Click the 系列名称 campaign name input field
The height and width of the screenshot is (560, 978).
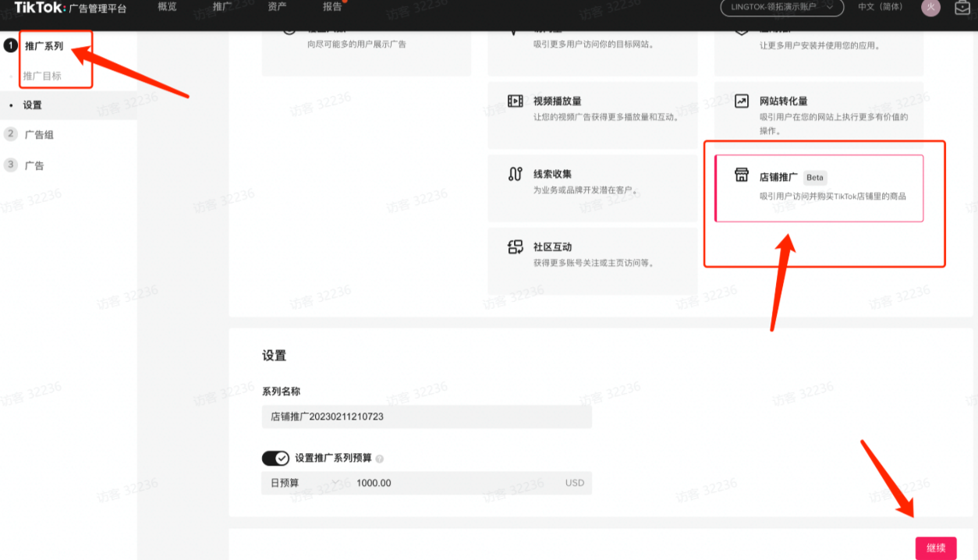click(426, 416)
